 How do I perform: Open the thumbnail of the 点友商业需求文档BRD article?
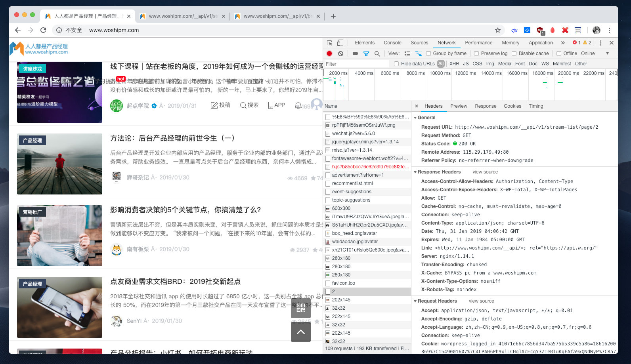click(x=59, y=307)
